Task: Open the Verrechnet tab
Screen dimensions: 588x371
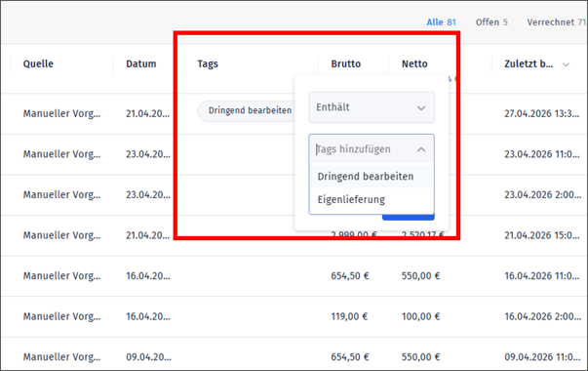Action: 556,22
